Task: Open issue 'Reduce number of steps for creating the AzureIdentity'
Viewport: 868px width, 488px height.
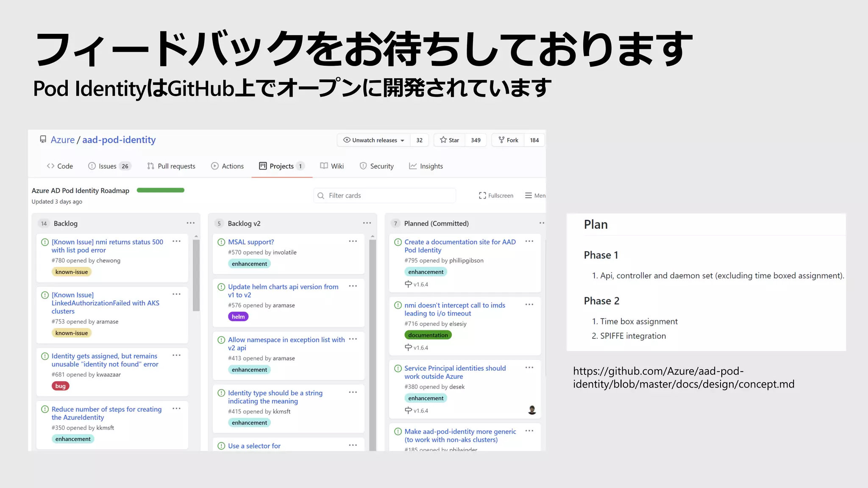Action: point(107,413)
